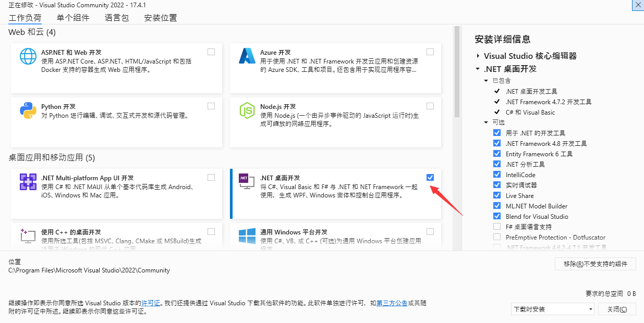Click the Web 和云 (4) section header
644x323 pixels.
coord(32,32)
